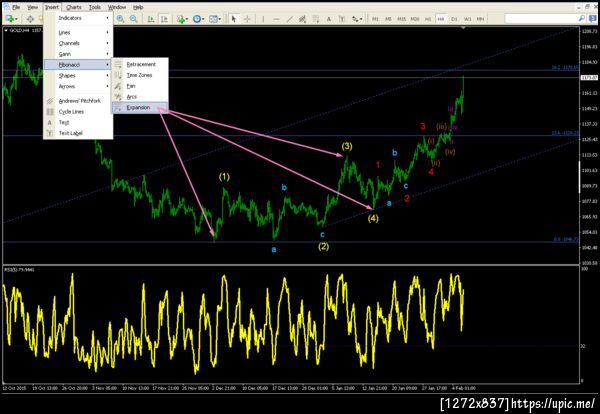Select the Fibonacci Retracement toolbar icon

click(316, 19)
